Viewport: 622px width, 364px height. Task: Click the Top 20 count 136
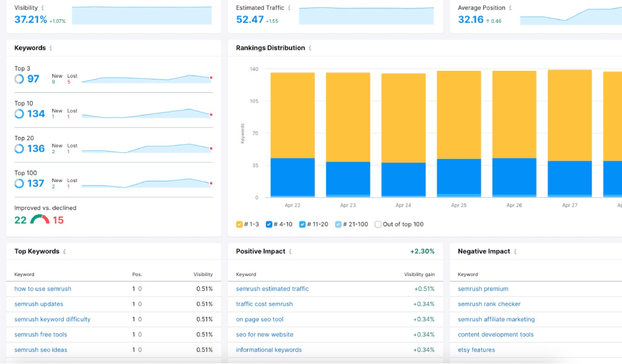click(36, 149)
